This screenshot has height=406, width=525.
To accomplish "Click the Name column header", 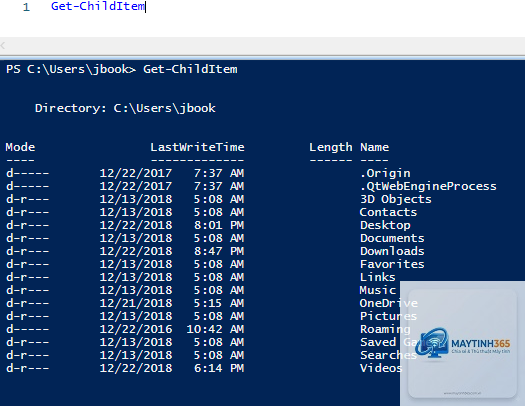I will point(374,147).
